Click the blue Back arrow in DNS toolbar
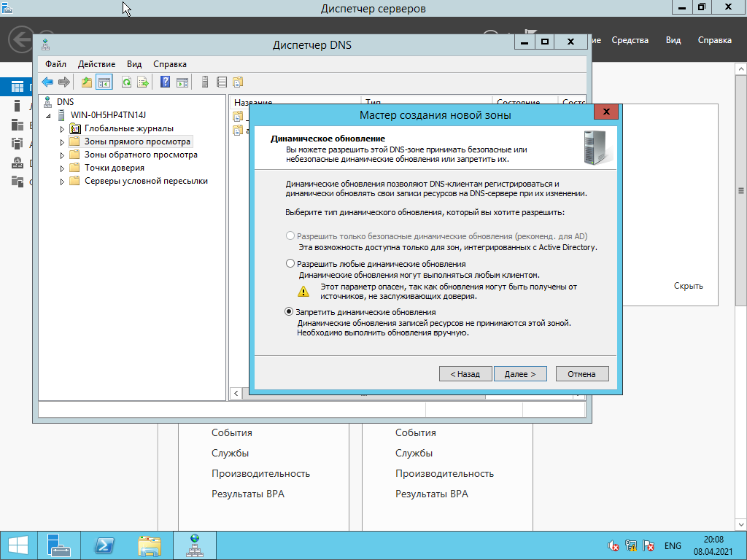Image resolution: width=747 pixels, height=560 pixels. point(47,82)
